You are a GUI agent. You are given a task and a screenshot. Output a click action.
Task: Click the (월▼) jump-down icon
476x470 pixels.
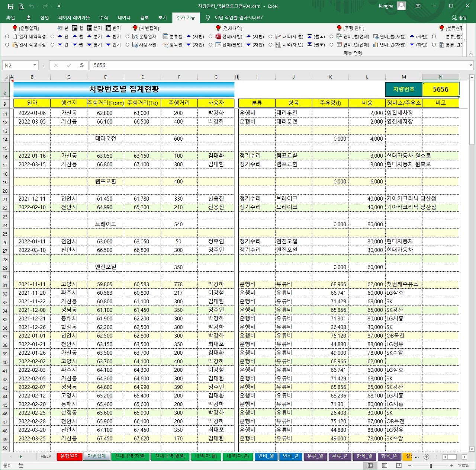tap(309, 45)
